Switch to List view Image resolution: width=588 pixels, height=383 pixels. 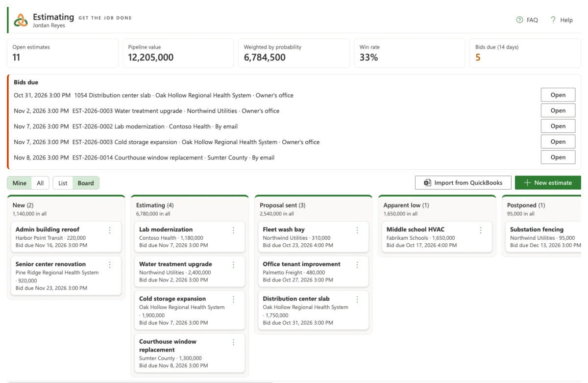coord(63,183)
